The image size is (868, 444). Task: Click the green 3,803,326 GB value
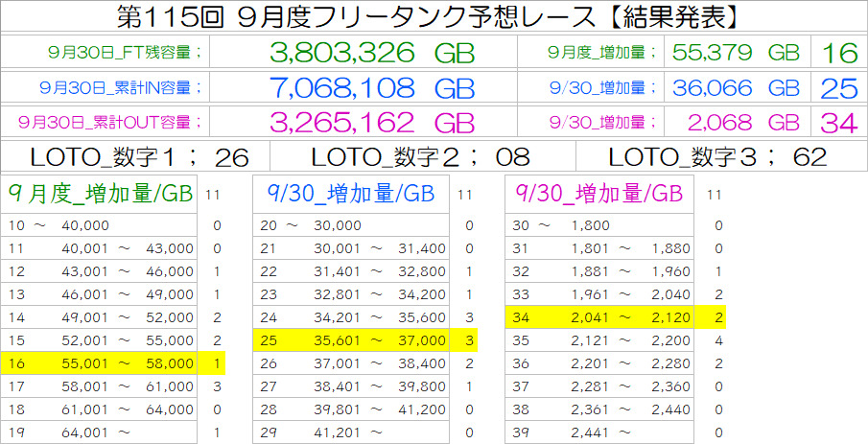click(x=372, y=53)
